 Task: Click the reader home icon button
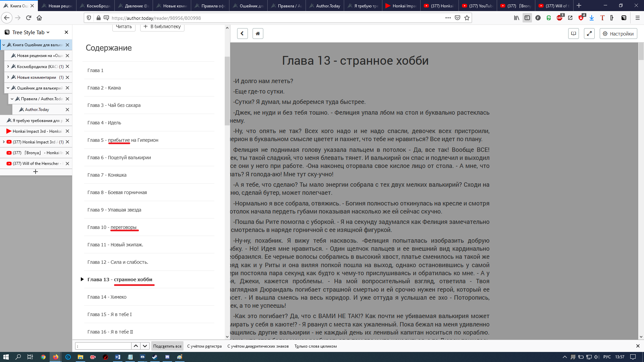(258, 34)
